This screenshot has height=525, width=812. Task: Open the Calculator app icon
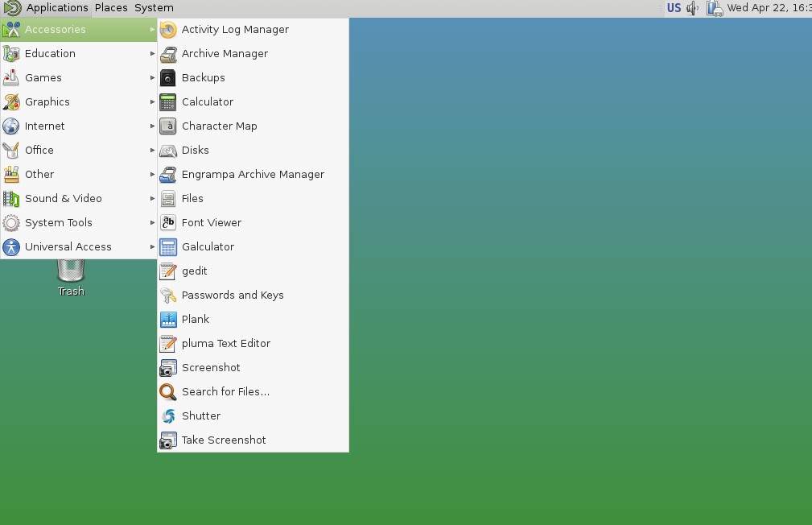(x=167, y=102)
